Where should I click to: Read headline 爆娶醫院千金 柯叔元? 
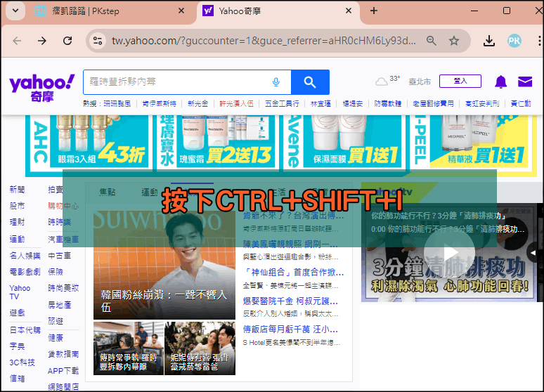point(290,301)
